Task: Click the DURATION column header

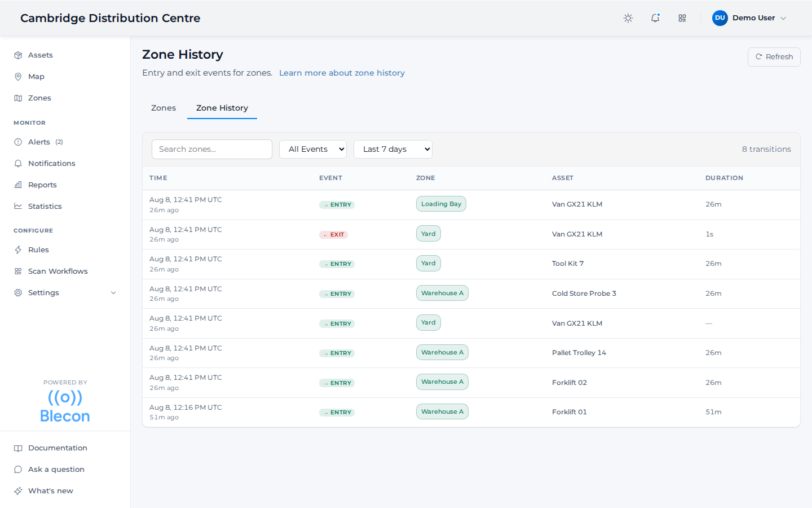Action: point(724,178)
